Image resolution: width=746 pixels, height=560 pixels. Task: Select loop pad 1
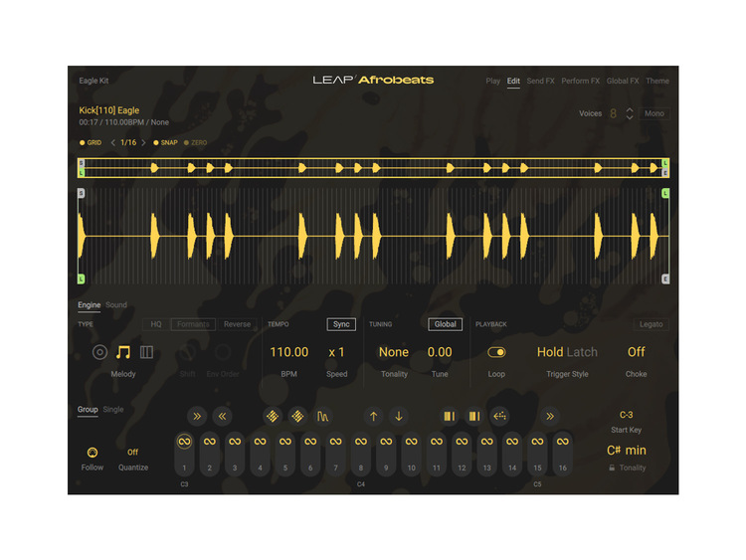184,454
